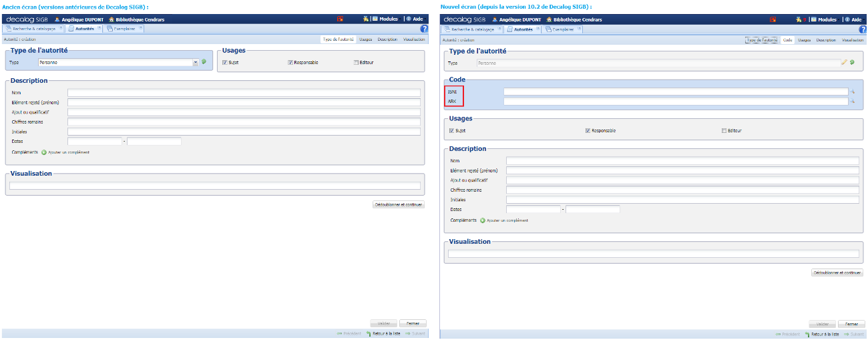
Task: Click Retour à la liste in Nouvel écran
Action: [821, 333]
